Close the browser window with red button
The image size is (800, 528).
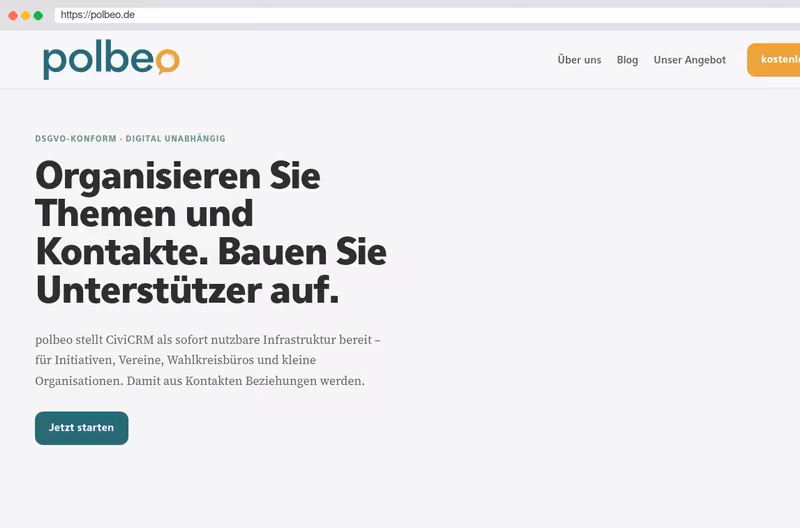coord(13,15)
